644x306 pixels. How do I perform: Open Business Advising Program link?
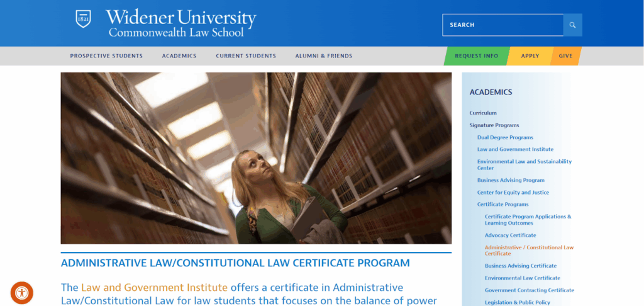[x=511, y=180]
